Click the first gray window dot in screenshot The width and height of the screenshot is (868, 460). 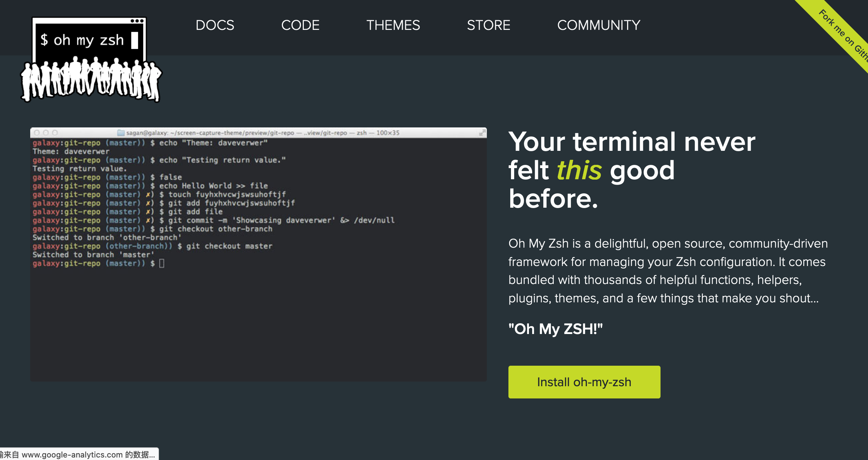(37, 133)
